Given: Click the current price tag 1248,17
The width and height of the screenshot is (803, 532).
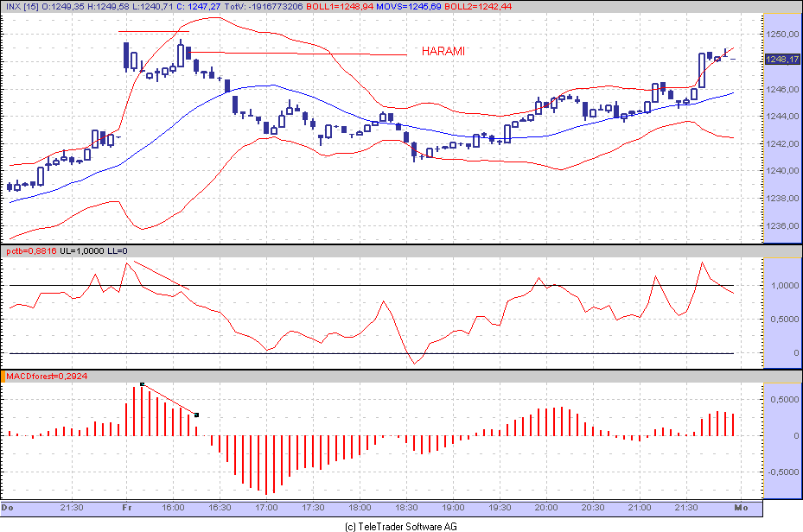Looking at the screenshot, I should (782, 60).
